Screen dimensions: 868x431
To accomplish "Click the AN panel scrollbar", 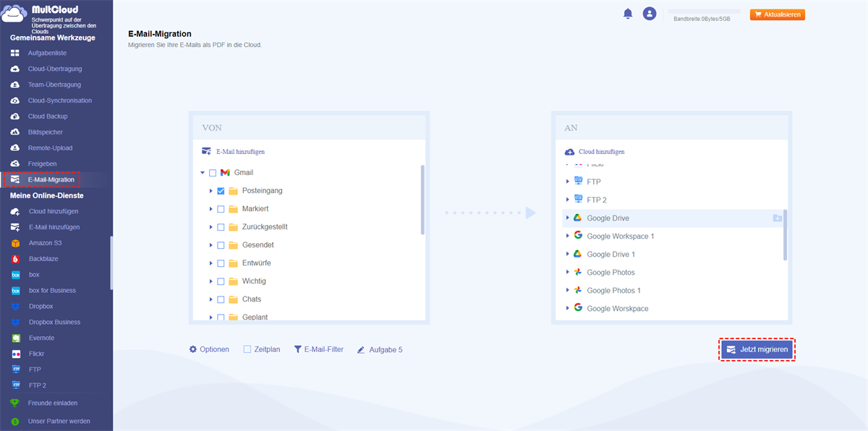I will [x=785, y=235].
